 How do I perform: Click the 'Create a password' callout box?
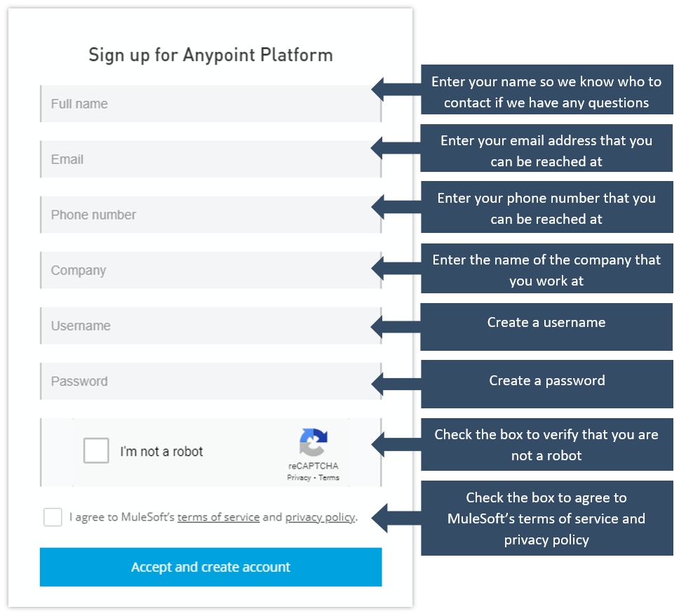(546, 384)
